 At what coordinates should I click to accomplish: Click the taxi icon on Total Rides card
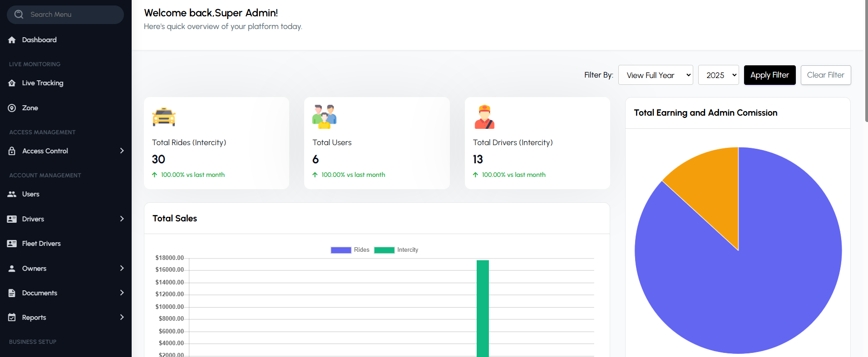click(164, 117)
